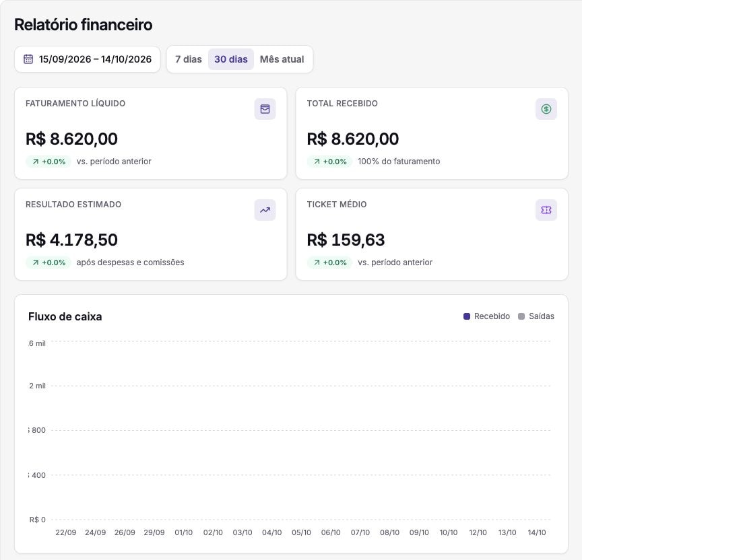Click the TOTAL RECEBIDO label
The height and width of the screenshot is (560, 741).
pyautogui.click(x=342, y=104)
